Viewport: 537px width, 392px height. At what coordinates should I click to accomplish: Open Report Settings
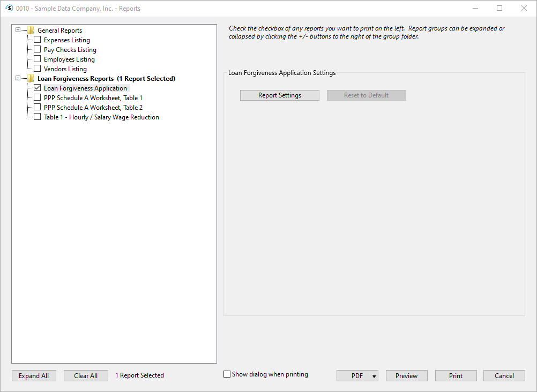coord(279,95)
